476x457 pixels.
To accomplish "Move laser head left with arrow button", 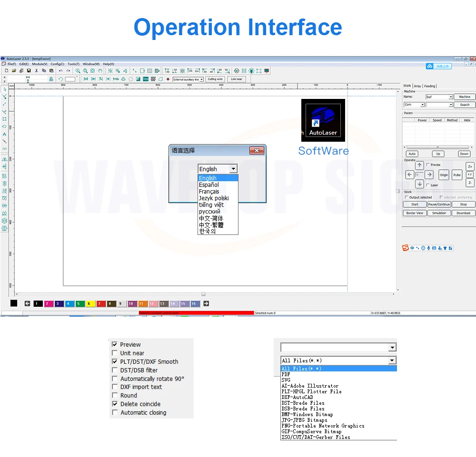I will (x=410, y=175).
